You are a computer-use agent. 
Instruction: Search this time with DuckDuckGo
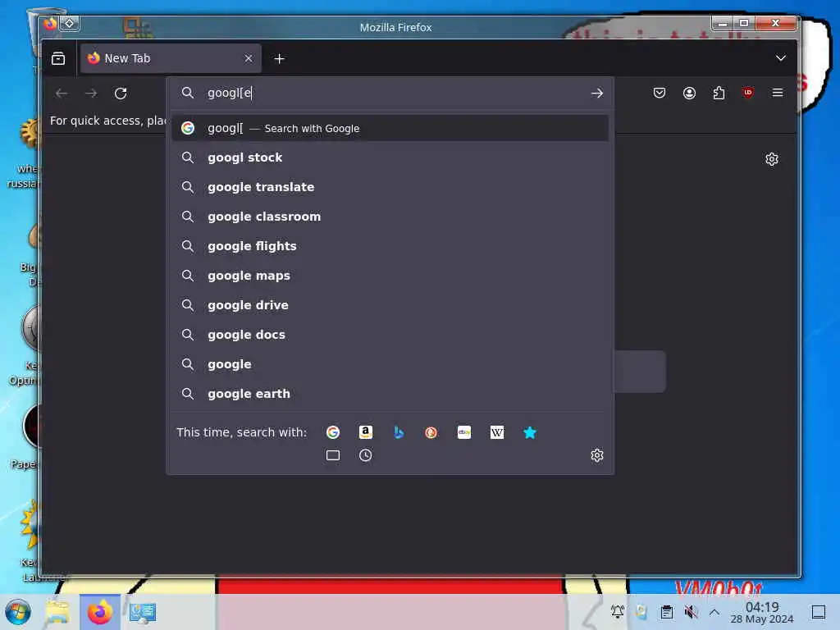[x=431, y=432]
